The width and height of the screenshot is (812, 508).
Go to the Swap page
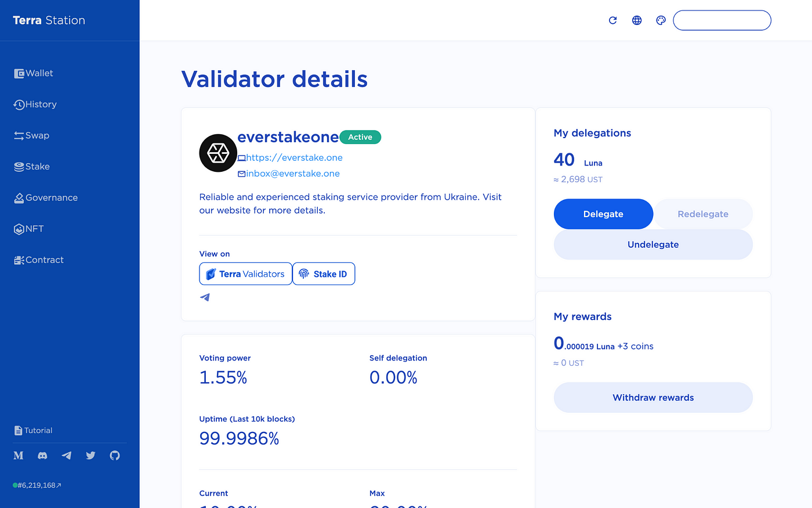click(32, 135)
